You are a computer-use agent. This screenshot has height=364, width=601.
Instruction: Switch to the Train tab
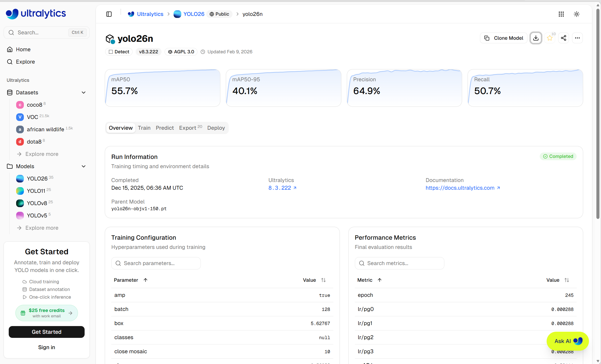(x=144, y=128)
